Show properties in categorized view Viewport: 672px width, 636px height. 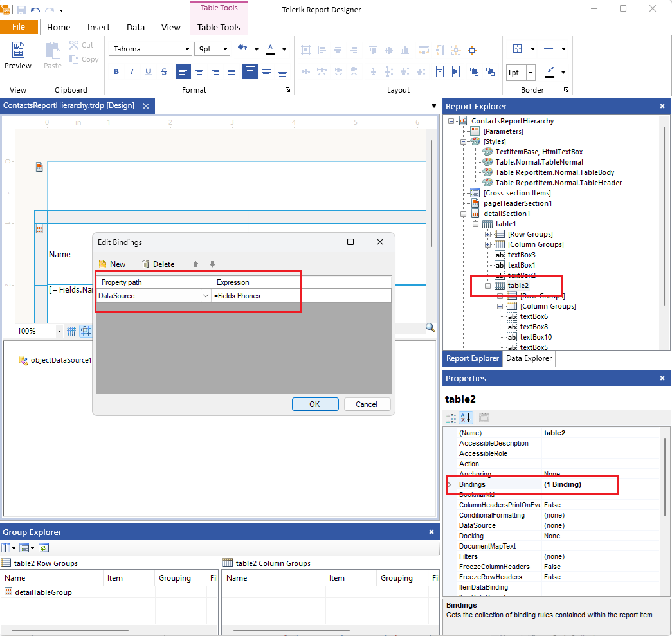point(450,418)
